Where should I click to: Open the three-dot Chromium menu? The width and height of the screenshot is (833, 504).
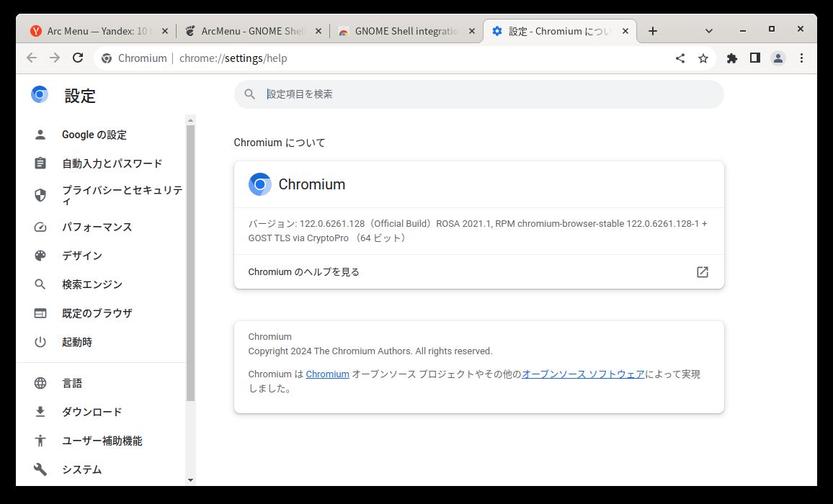802,58
